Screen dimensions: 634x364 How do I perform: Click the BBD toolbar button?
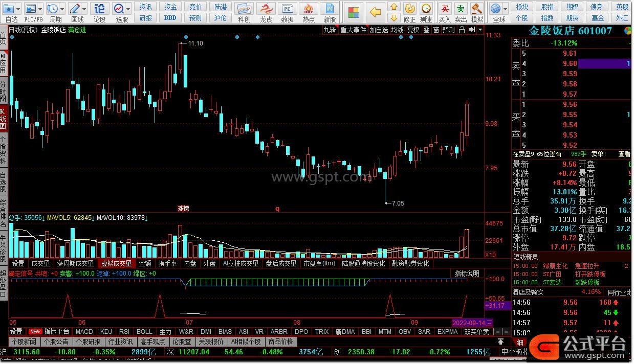point(170,18)
